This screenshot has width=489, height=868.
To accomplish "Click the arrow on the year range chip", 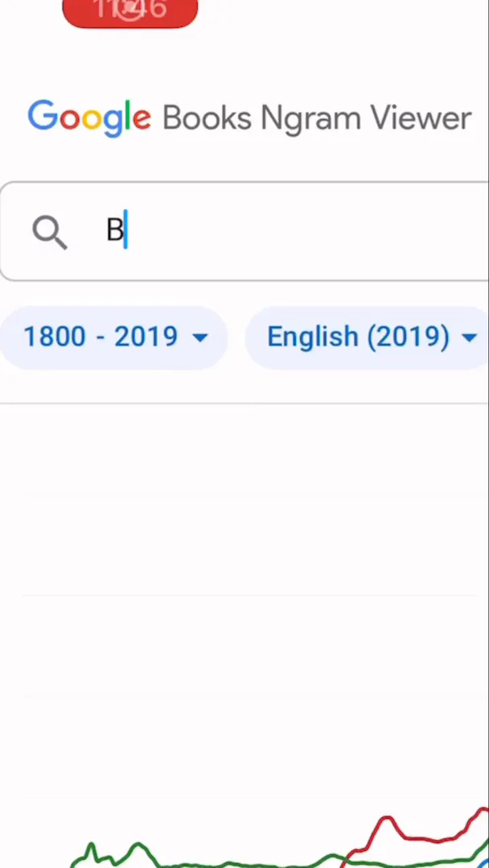I will pos(200,338).
